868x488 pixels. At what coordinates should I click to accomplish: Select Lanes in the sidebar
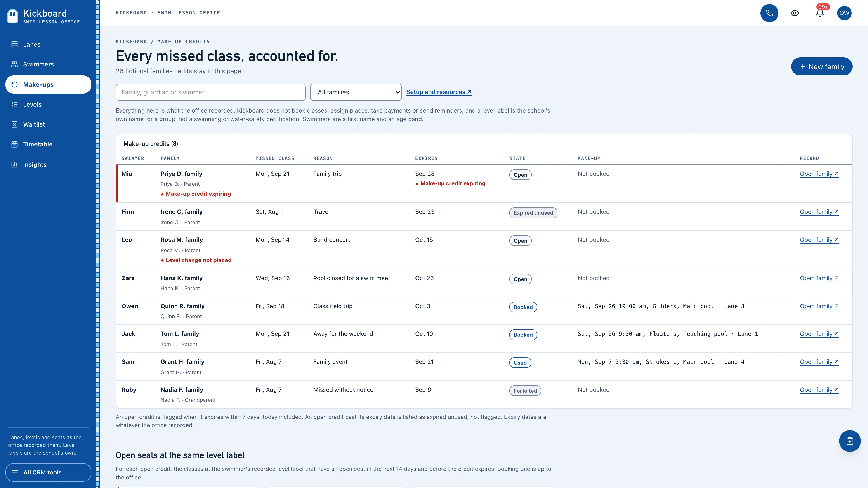point(48,45)
